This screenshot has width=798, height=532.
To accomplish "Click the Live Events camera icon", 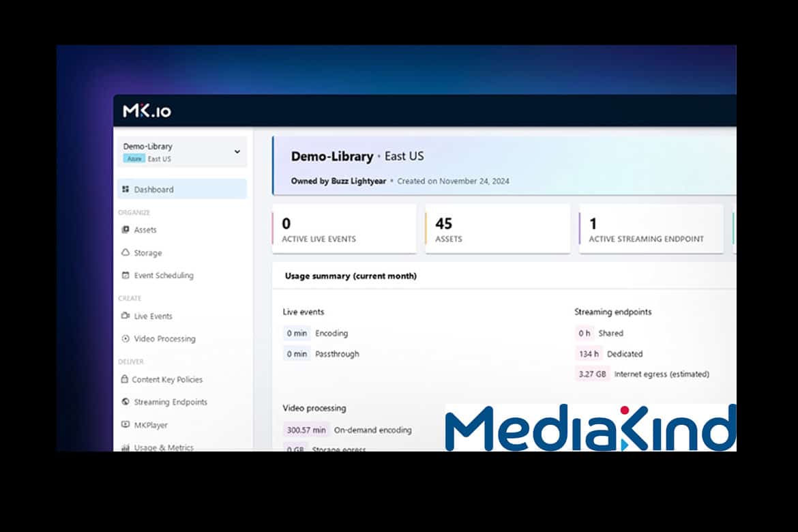I will pos(125,316).
